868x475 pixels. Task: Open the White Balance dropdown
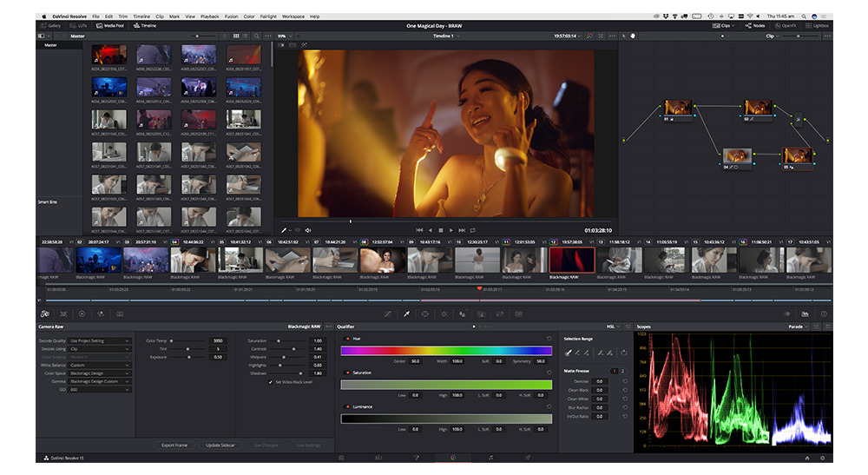coord(100,365)
